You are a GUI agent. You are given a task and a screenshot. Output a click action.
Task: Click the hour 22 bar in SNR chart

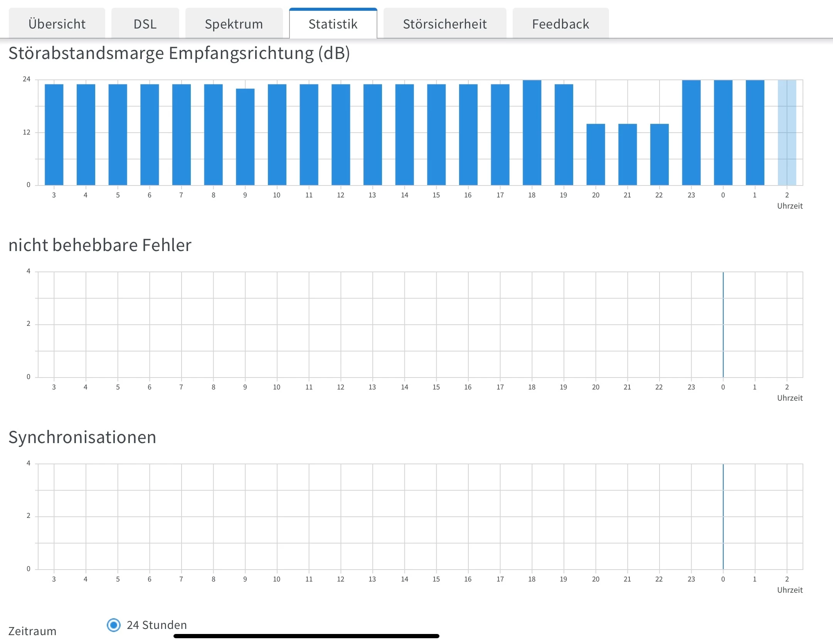tap(659, 154)
